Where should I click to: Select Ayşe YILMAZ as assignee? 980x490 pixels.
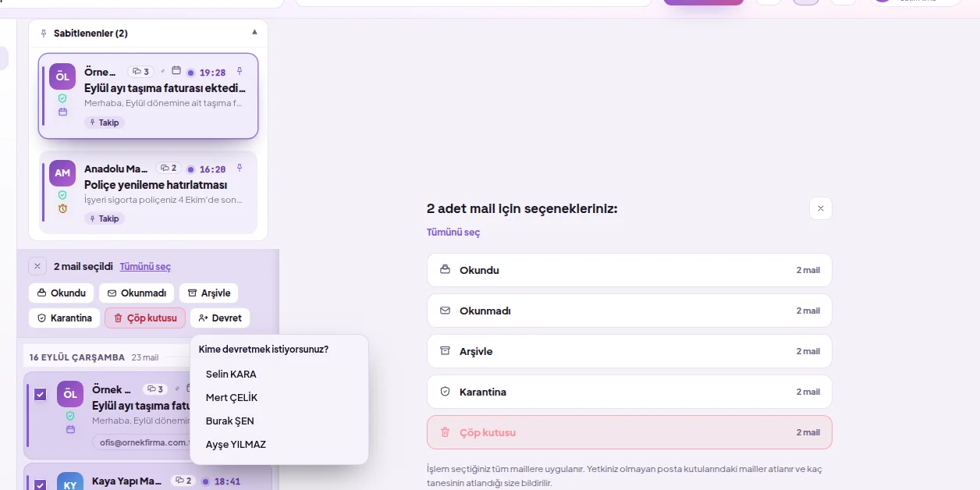pyautogui.click(x=236, y=444)
